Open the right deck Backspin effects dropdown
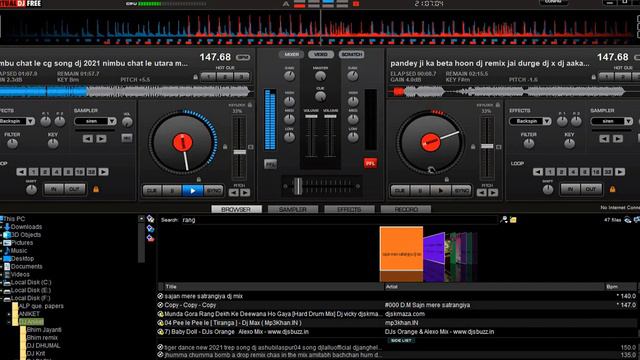 pyautogui.click(x=547, y=121)
